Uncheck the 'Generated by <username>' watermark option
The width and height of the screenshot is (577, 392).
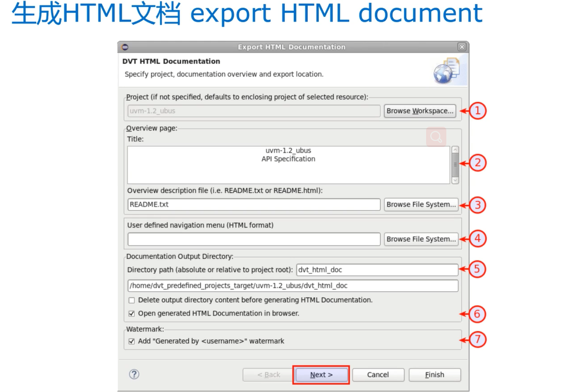point(131,341)
